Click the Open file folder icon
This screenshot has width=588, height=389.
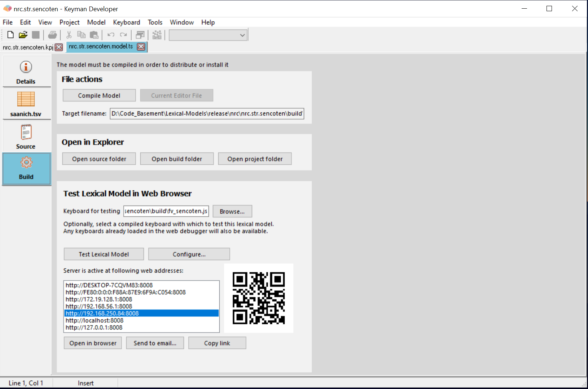(23, 35)
